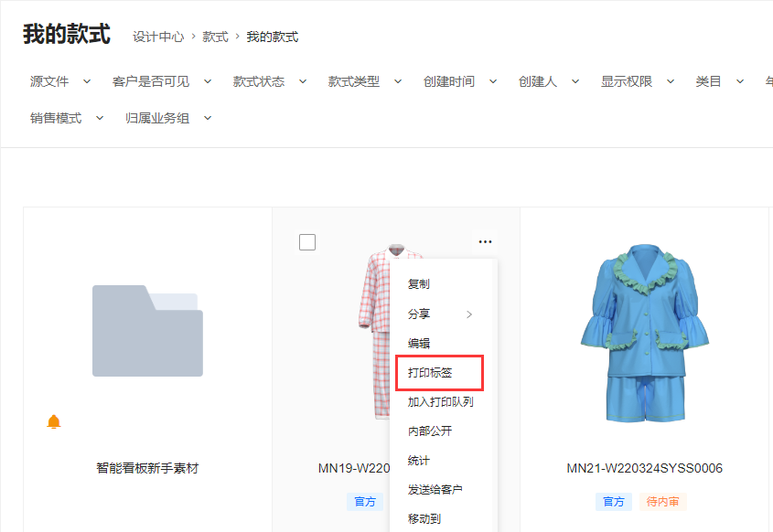
Task: Choose 编辑 from the context menu
Action: tap(419, 344)
